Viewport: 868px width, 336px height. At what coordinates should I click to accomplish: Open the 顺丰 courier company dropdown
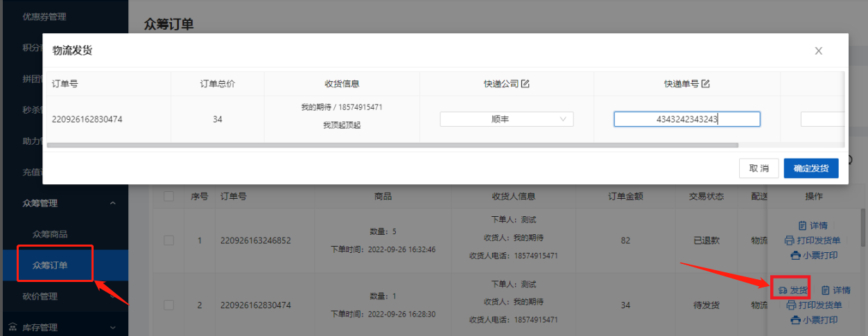click(x=506, y=119)
